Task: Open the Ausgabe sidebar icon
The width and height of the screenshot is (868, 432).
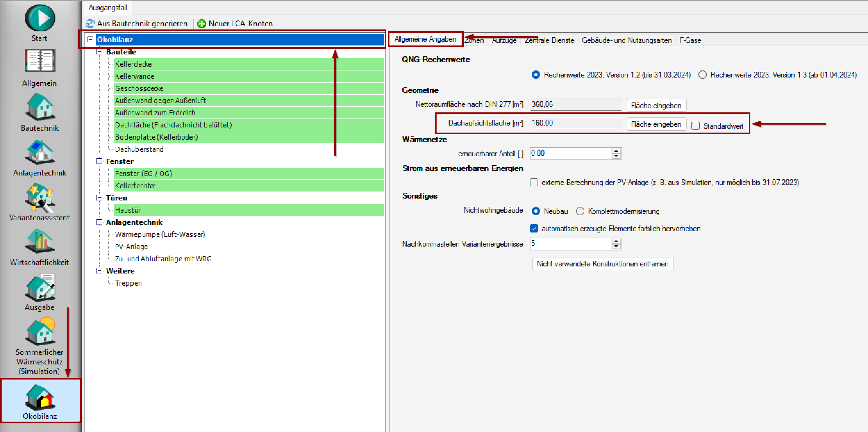Action: (40, 287)
